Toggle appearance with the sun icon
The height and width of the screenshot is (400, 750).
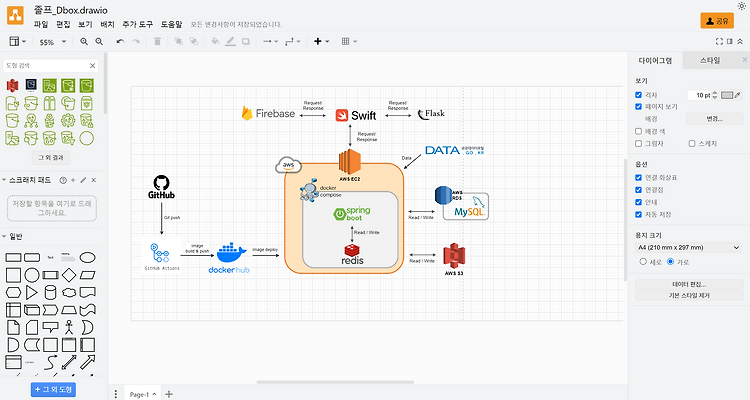click(x=741, y=6)
